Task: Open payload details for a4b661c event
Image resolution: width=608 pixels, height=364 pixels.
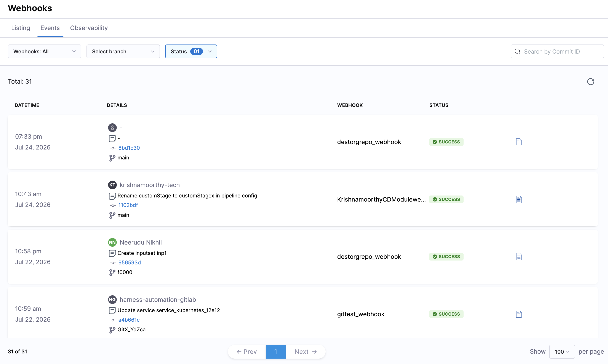Action: pyautogui.click(x=519, y=314)
